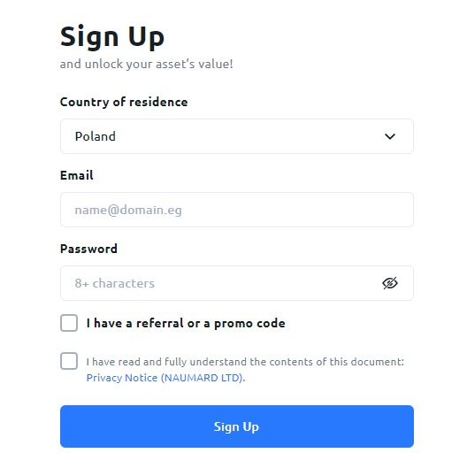The width and height of the screenshot is (467, 476).
Task: Show password using the crossed-eye icon
Action: (x=390, y=283)
